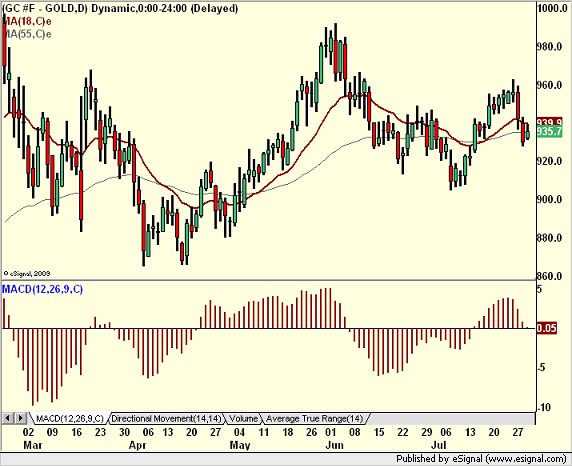Screen dimensions: 572x466
Task: Click the red 939.9 moving average marker
Action: pyautogui.click(x=549, y=122)
